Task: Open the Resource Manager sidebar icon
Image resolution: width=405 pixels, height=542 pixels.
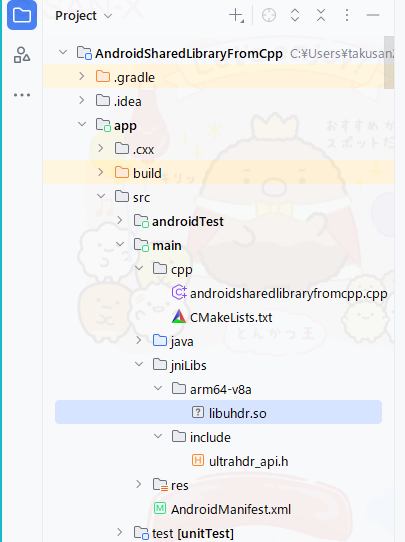Action: coord(22,55)
